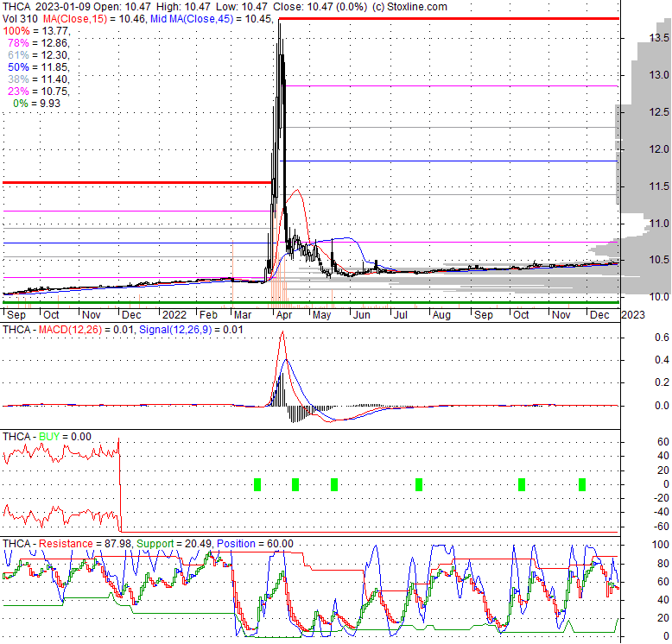Click the green buy signal marker in December
This screenshot has height=644, width=672.
[582, 484]
